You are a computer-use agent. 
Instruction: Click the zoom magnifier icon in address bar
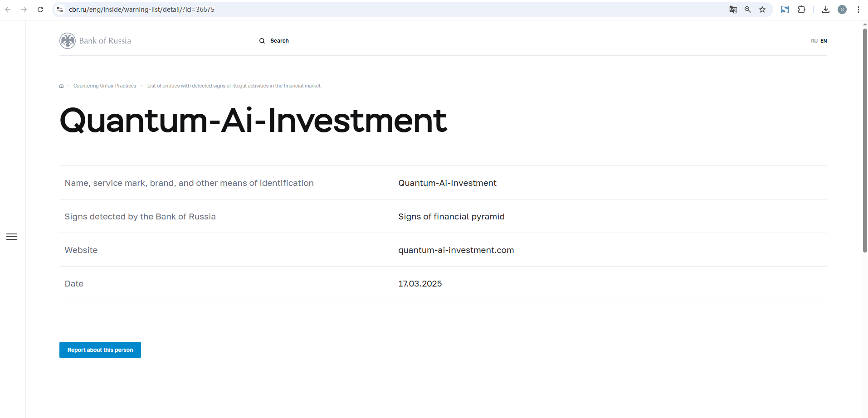click(x=748, y=10)
